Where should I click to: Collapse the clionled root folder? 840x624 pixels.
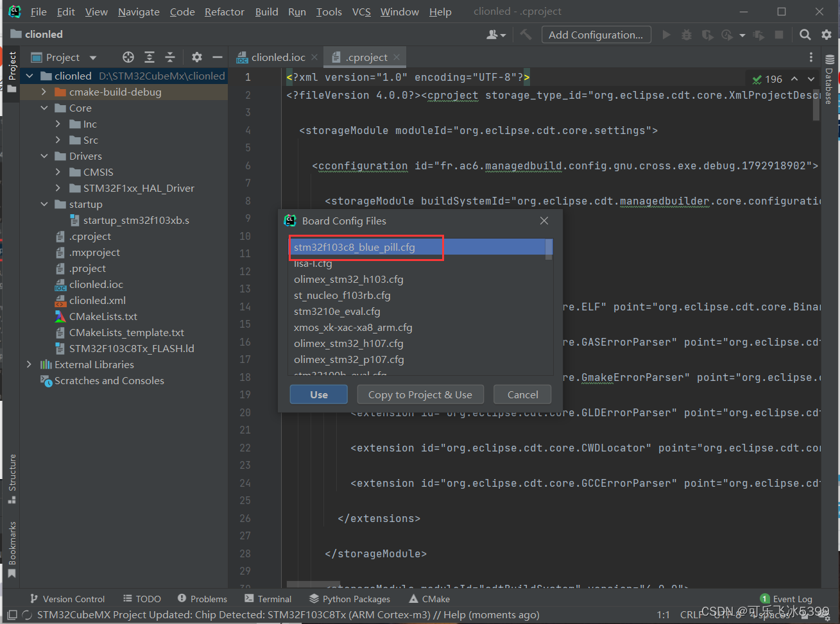coord(30,76)
